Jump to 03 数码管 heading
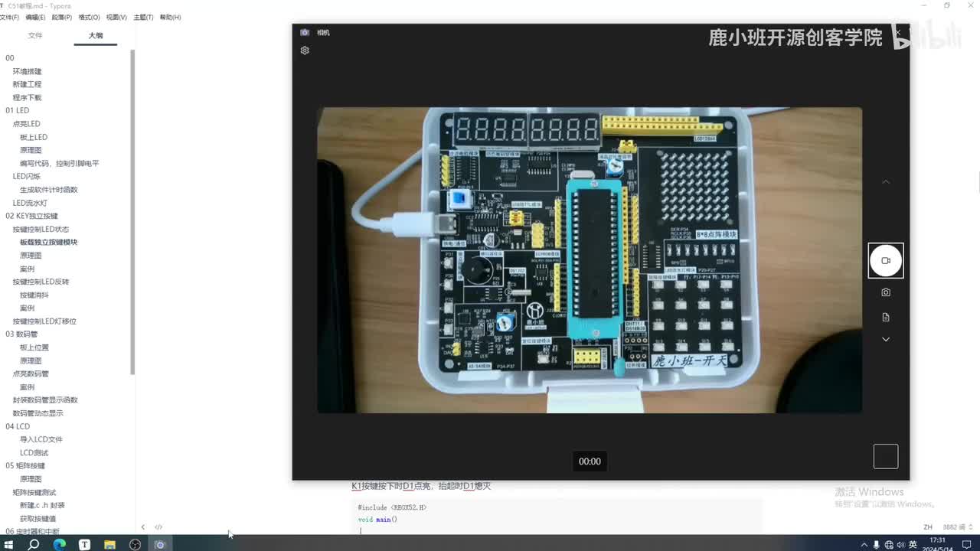 point(21,334)
